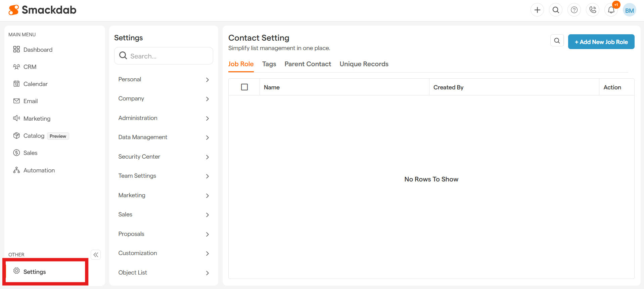
Task: Open global search magnifier in top bar
Action: [556, 10]
